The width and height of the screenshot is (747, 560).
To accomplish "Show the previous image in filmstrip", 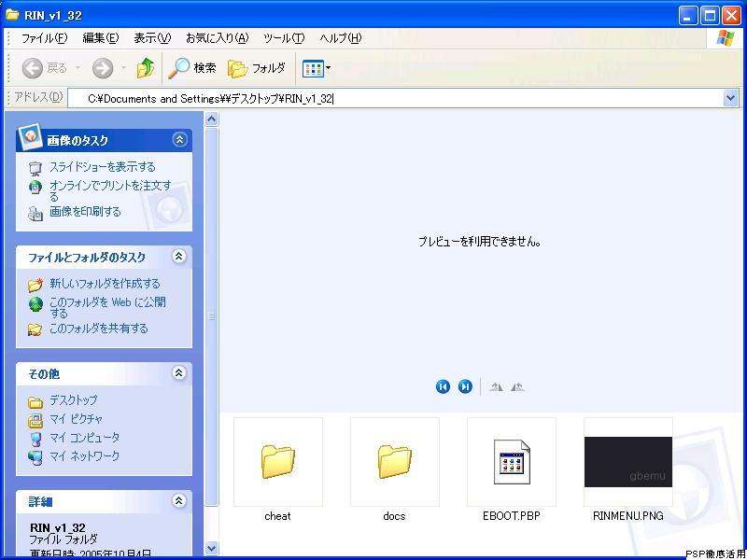I will pyautogui.click(x=443, y=386).
